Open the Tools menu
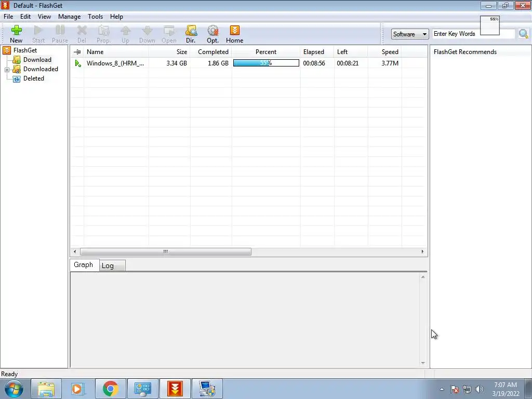 96,17
